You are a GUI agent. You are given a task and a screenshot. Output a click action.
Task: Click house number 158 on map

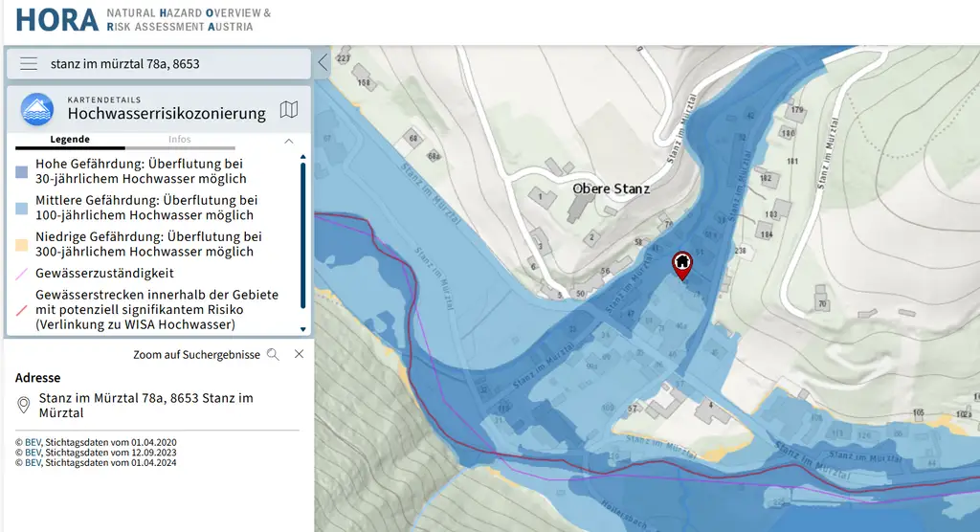(363, 82)
